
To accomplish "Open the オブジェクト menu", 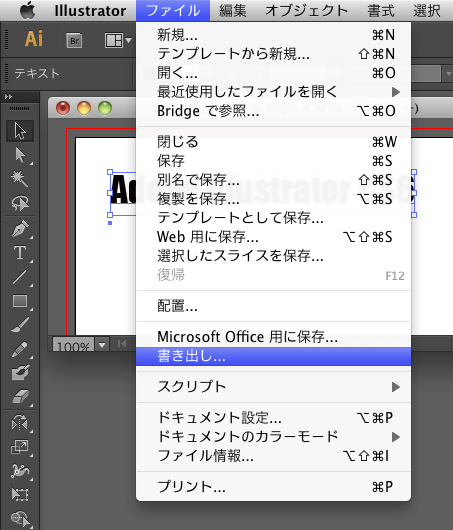I will tap(307, 10).
